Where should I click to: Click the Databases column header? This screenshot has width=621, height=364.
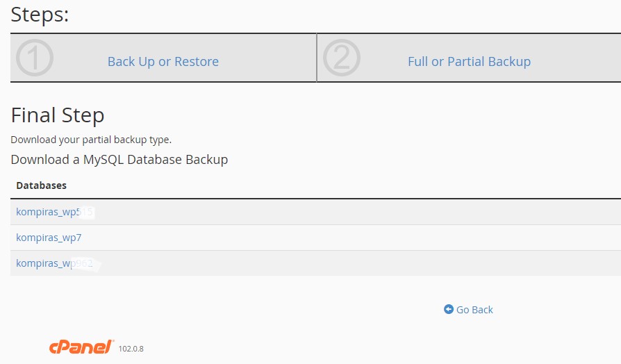pos(42,185)
